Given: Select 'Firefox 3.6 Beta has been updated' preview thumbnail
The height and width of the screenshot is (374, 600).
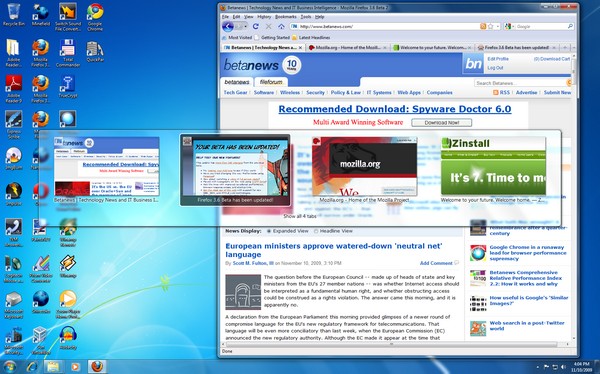Looking at the screenshot, I should click(235, 170).
